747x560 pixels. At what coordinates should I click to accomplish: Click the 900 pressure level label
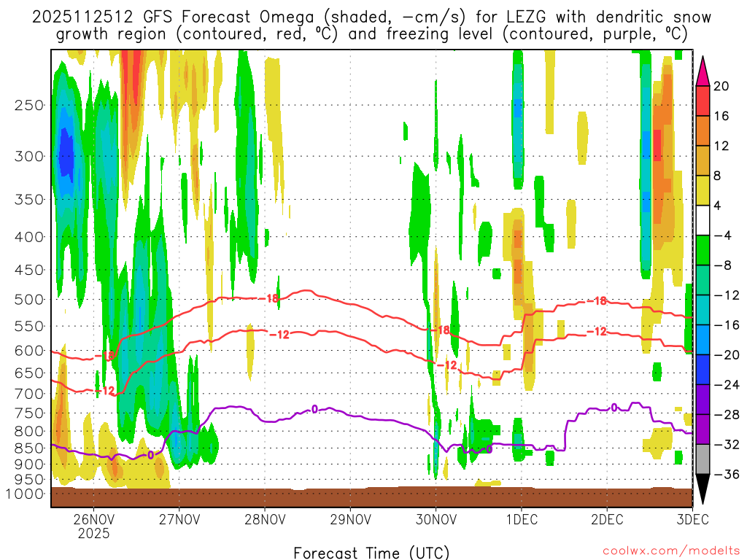coord(29,464)
